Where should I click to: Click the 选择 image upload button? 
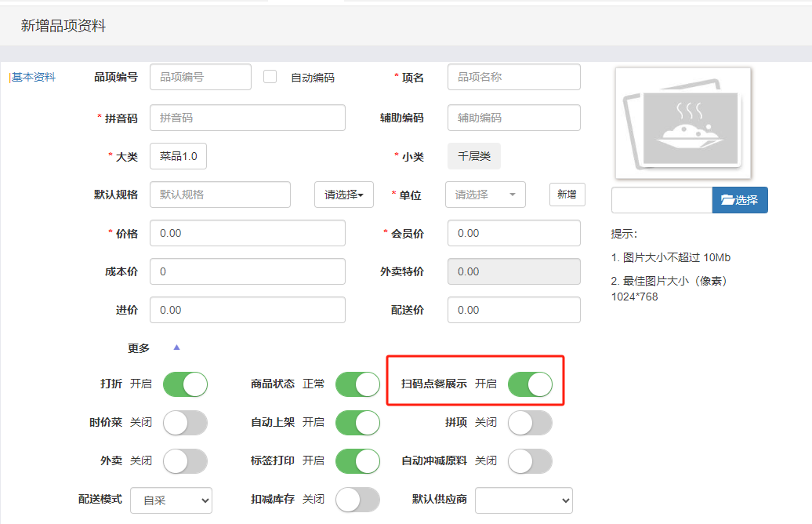click(740, 200)
